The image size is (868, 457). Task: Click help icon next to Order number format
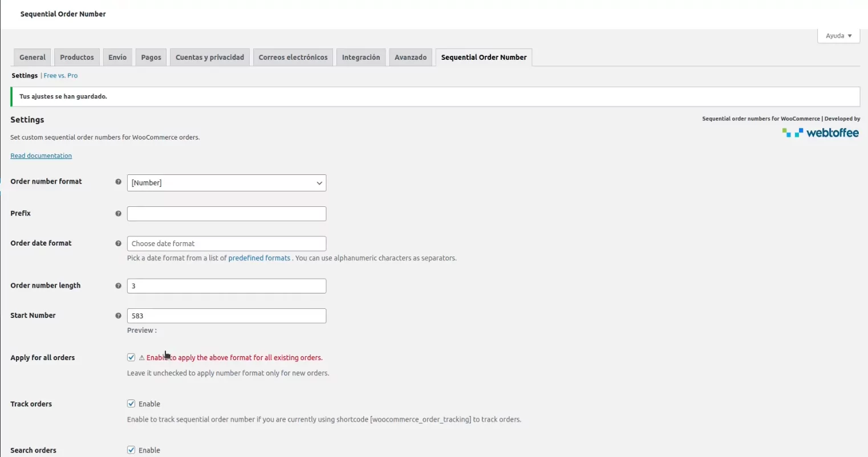click(118, 182)
